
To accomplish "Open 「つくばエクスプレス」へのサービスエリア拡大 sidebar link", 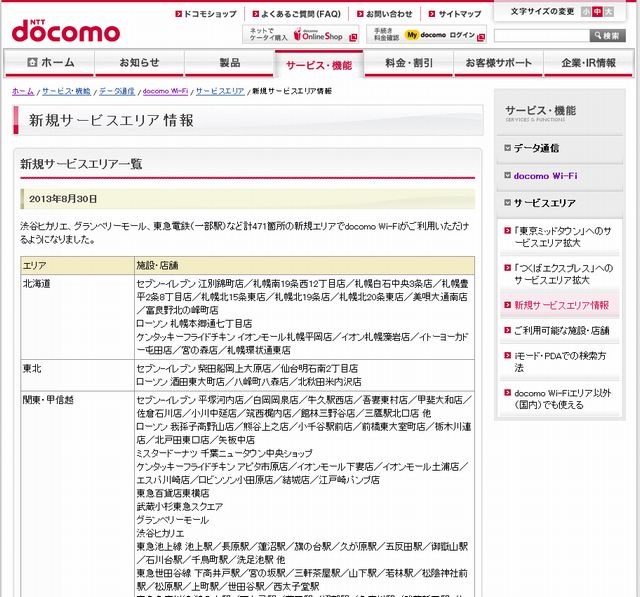I will pyautogui.click(x=563, y=274).
